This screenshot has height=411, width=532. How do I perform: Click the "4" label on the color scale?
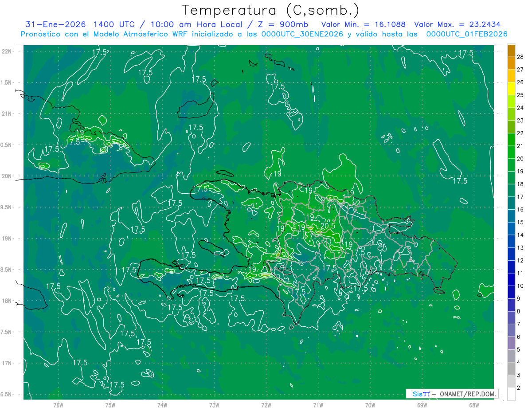tap(519, 362)
